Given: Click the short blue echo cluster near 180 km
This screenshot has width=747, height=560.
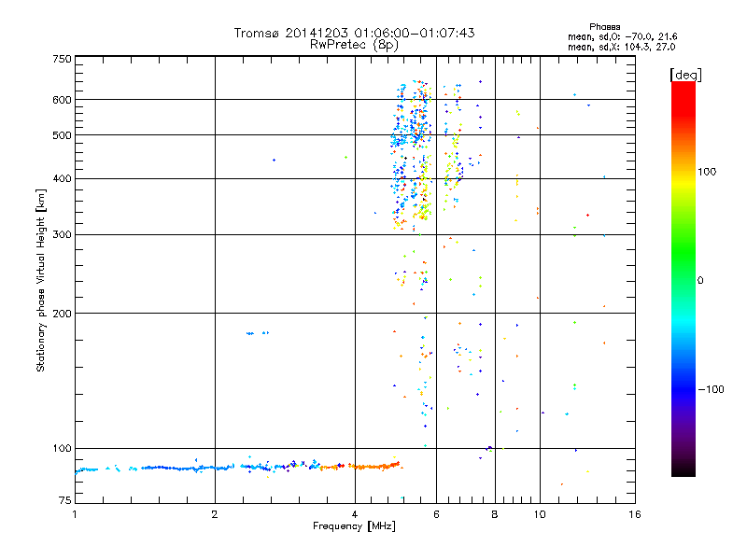Looking at the screenshot, I should pos(258,333).
